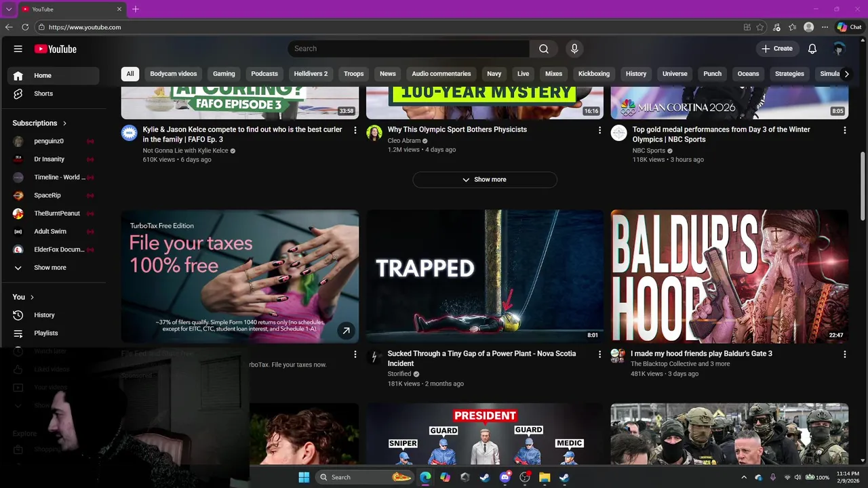Click the Create button
This screenshot has height=488, width=868.
pos(777,49)
